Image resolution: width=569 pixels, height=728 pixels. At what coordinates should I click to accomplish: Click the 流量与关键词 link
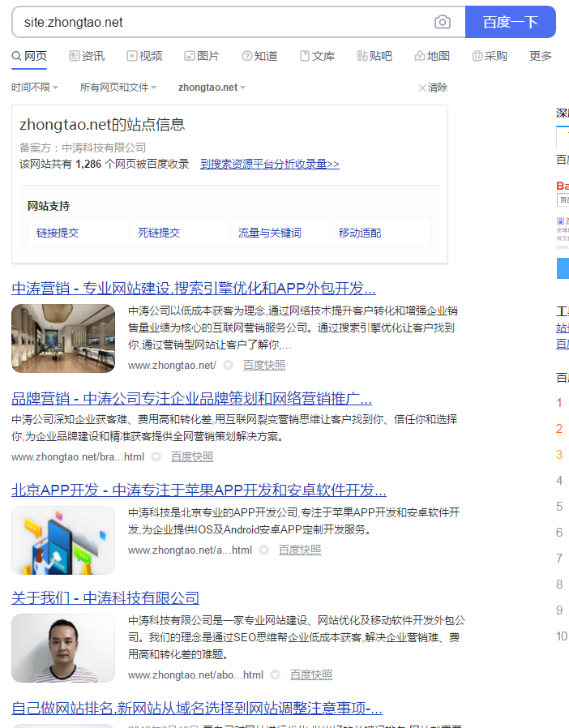(270, 233)
